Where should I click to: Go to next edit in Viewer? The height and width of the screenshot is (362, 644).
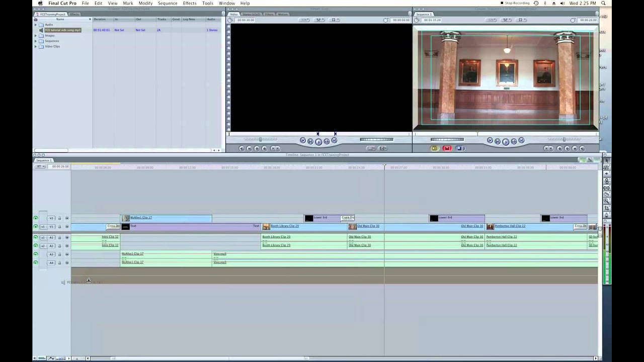click(x=335, y=141)
